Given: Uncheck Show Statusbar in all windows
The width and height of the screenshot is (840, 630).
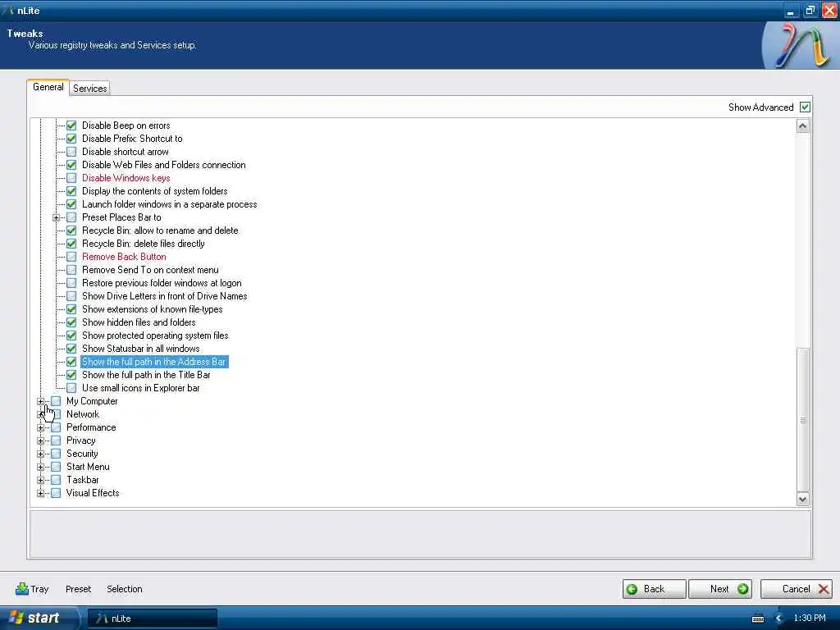Looking at the screenshot, I should 71,349.
